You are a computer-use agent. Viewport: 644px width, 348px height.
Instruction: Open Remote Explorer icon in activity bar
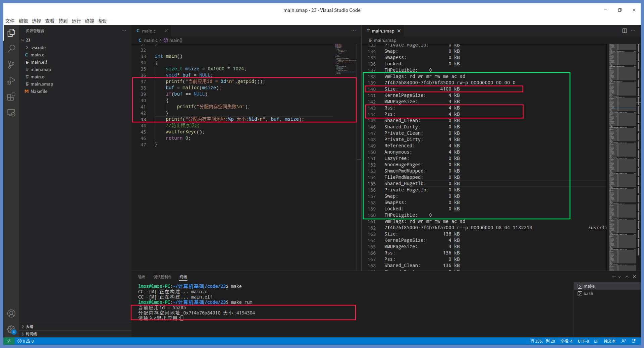point(11,113)
